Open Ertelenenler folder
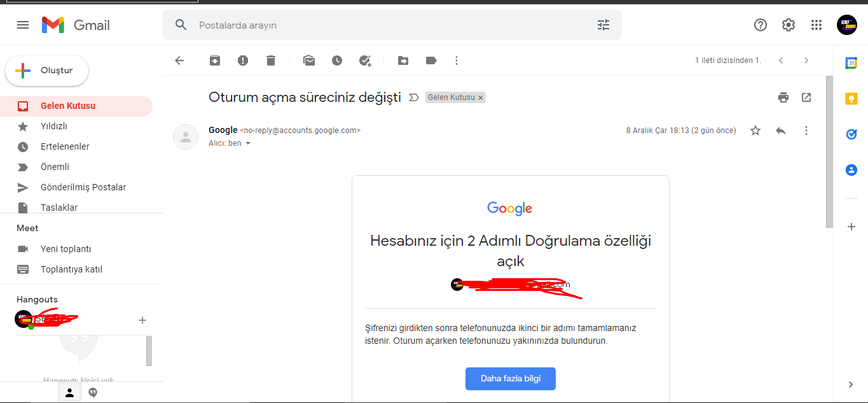868x403 pixels. [x=76, y=146]
